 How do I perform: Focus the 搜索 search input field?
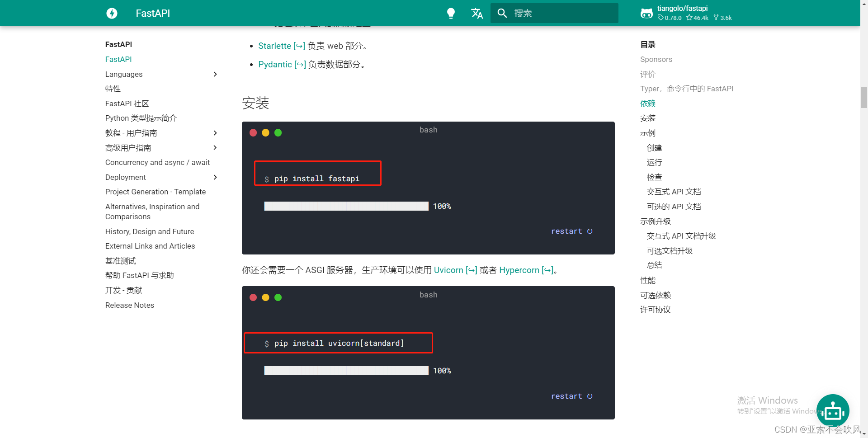click(x=554, y=13)
